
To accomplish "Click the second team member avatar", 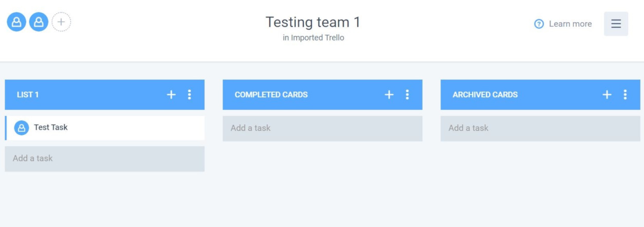I will click(39, 22).
